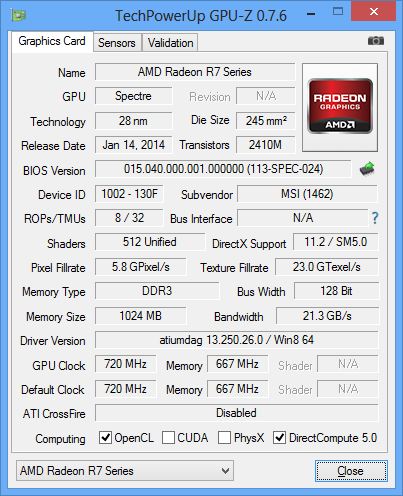Click the BIOS Version field value

[x=223, y=169]
